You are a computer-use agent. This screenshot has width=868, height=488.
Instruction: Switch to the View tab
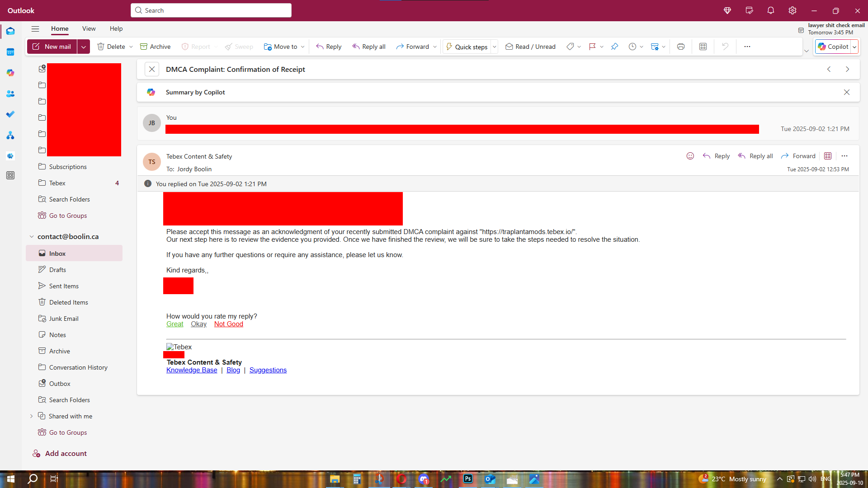pos(89,28)
